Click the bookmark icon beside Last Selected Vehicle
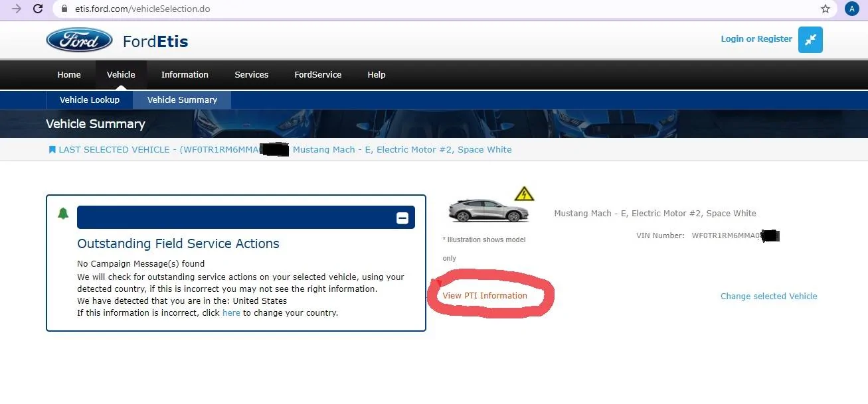This screenshot has width=868, height=404. click(x=52, y=149)
